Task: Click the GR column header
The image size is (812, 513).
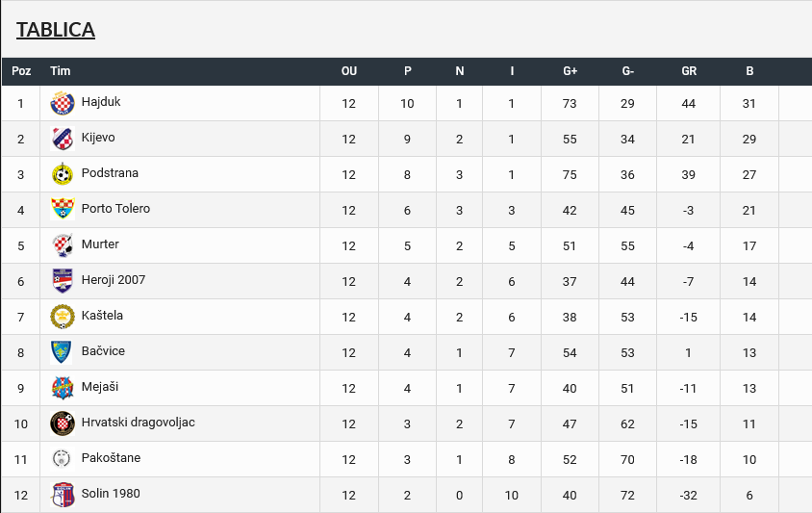Action: pos(689,71)
